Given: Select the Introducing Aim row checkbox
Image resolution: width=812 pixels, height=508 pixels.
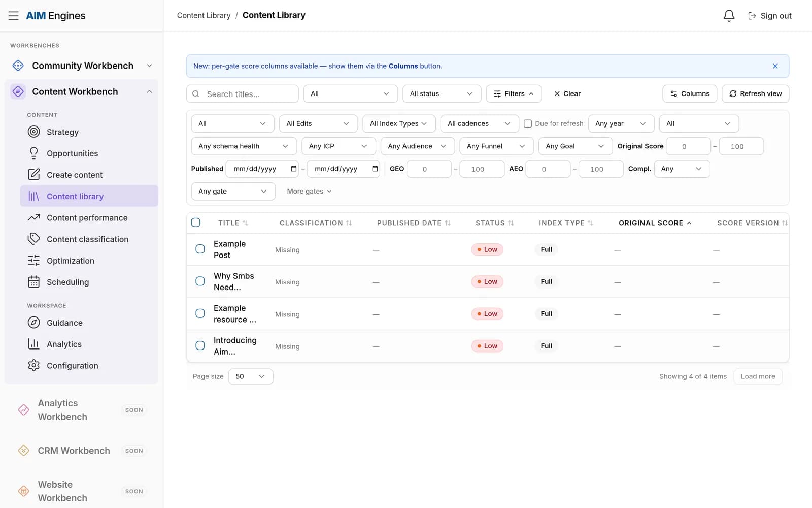Looking at the screenshot, I should [x=200, y=345].
